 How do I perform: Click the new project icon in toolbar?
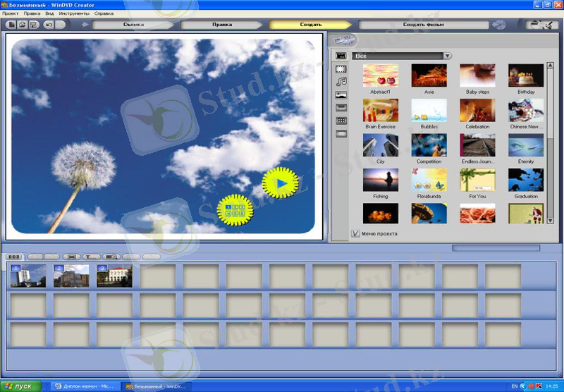[12, 25]
